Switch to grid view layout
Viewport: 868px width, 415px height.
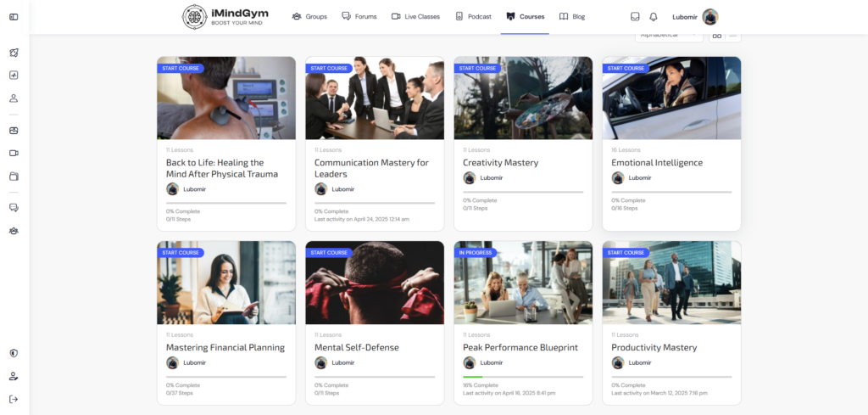coord(716,35)
